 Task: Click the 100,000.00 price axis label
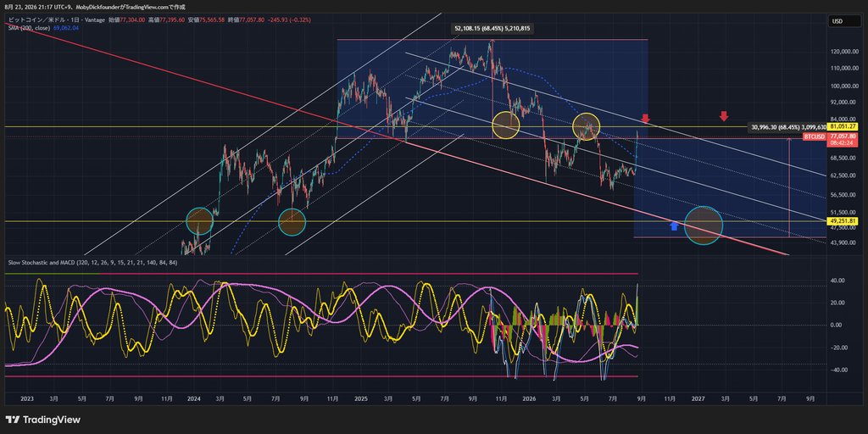click(845, 86)
